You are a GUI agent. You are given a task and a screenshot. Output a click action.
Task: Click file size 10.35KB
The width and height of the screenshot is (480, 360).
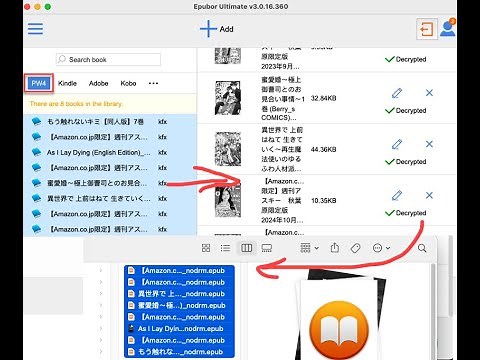323,201
